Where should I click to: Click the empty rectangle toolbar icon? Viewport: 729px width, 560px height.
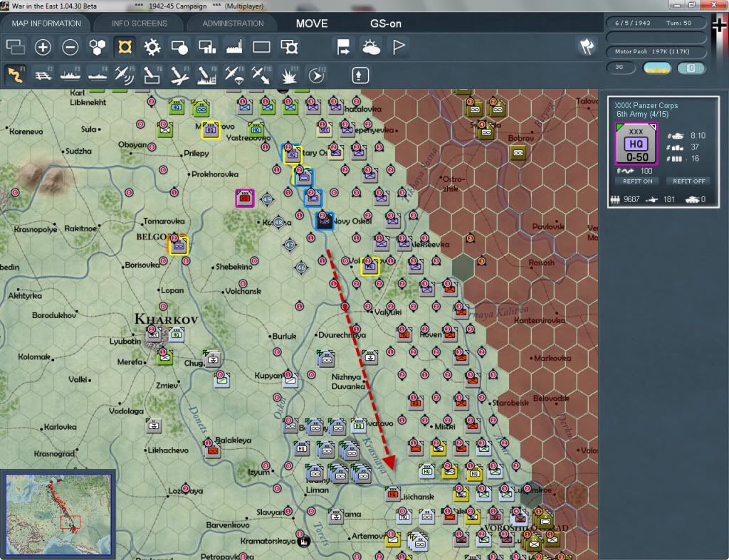click(261, 47)
